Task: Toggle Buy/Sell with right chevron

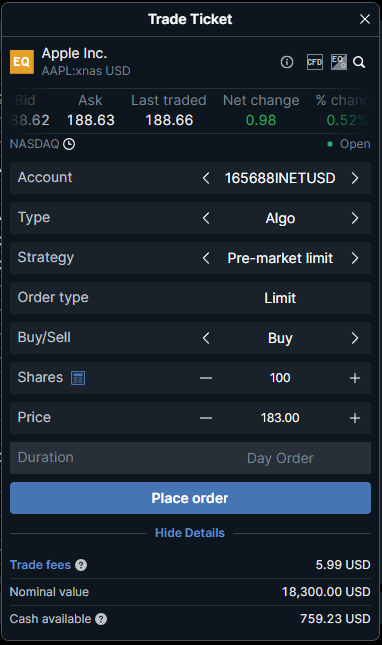Action: 354,338
